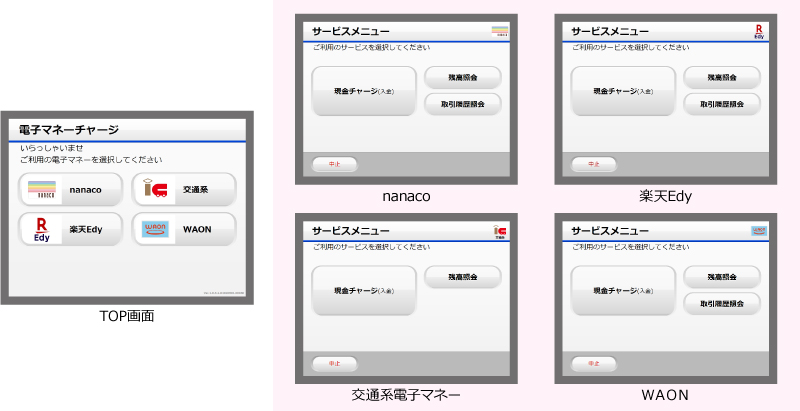Screen dimensions: 800x411
Task: Open 残高照会 in the nanaco service menu
Action: [x=463, y=78]
